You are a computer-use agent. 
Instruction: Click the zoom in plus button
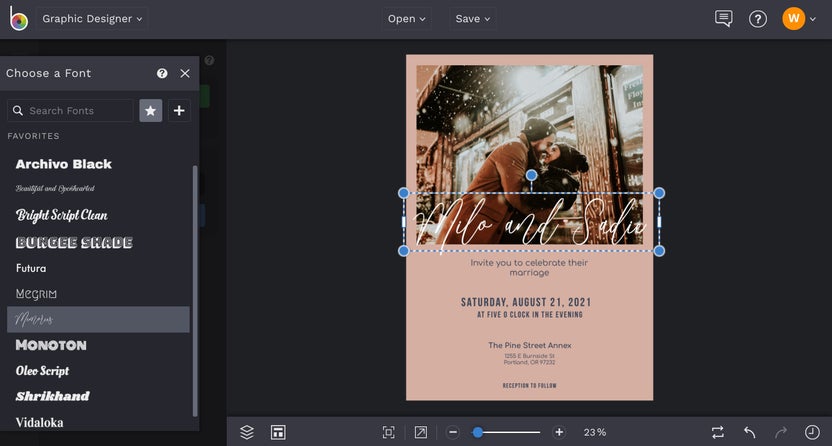tap(559, 432)
